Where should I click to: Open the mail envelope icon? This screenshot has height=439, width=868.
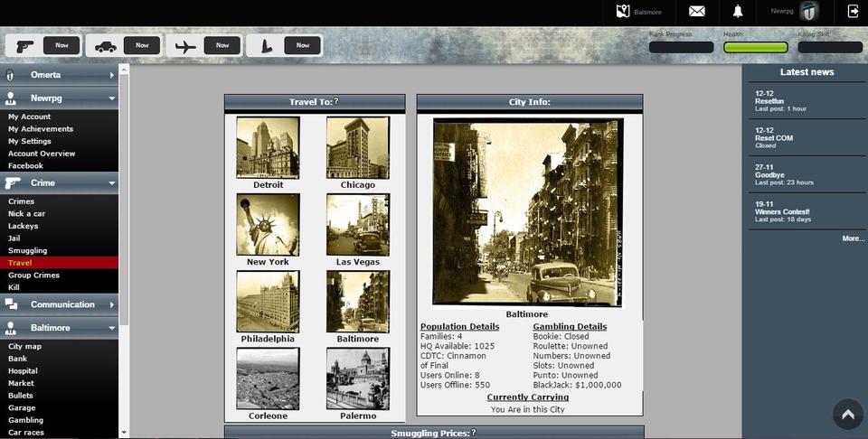pyautogui.click(x=696, y=11)
